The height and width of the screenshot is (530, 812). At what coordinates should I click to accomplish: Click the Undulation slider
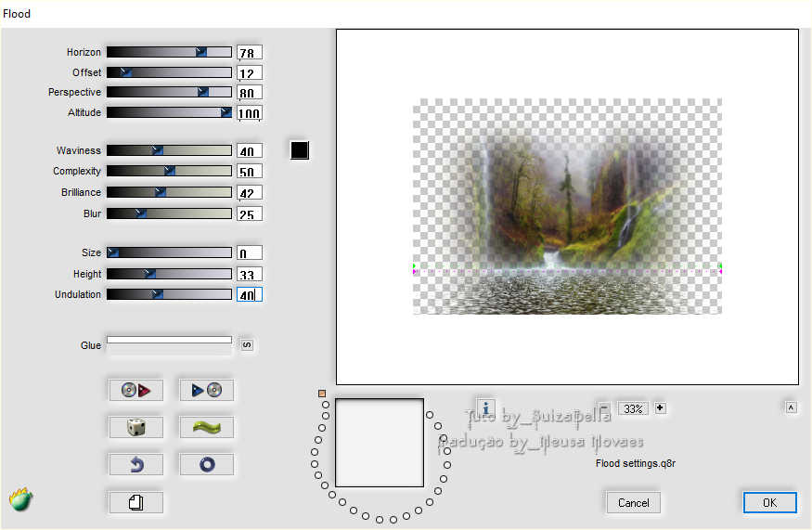tap(169, 294)
